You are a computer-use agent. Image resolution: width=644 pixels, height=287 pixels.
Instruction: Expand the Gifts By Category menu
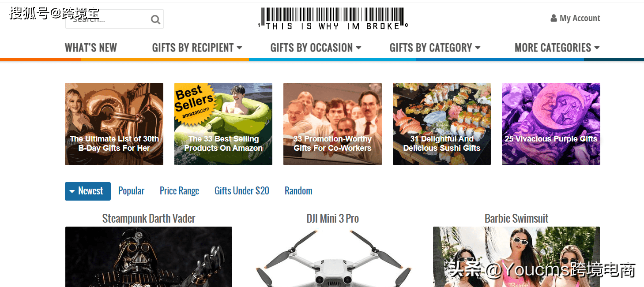[x=435, y=48]
